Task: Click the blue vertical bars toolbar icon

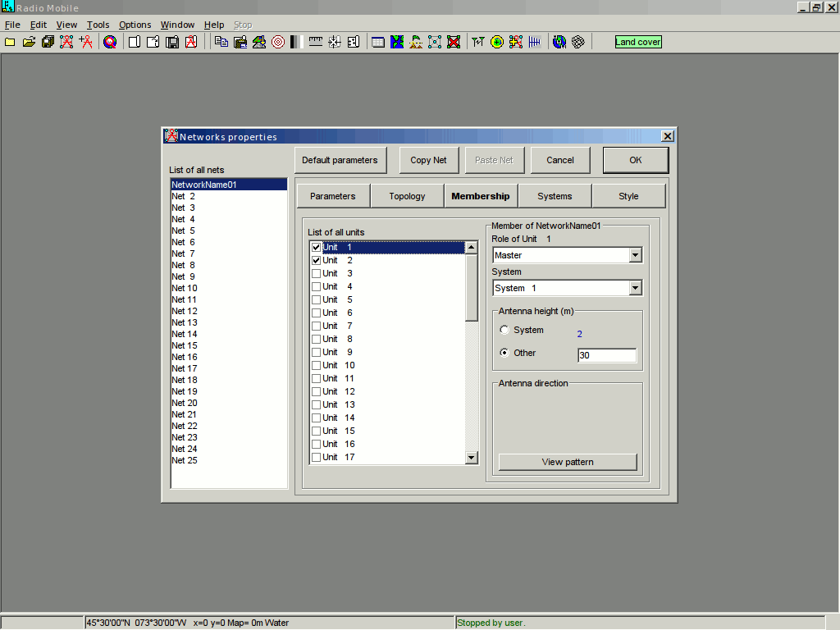Action: (x=535, y=42)
